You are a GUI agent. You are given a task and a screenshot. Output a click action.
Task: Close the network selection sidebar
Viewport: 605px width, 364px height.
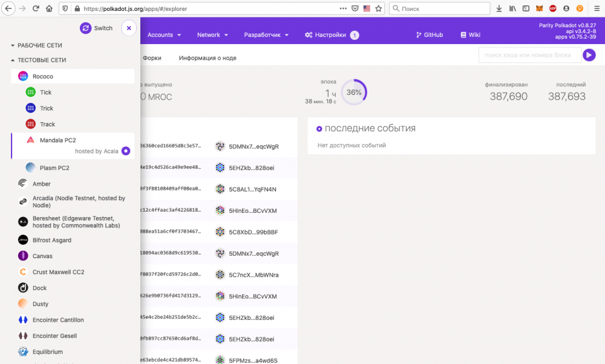(x=129, y=28)
